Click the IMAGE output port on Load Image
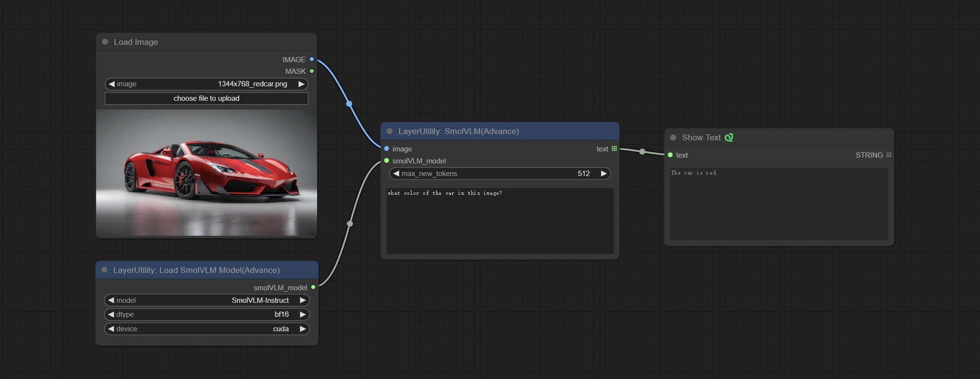 (312, 59)
